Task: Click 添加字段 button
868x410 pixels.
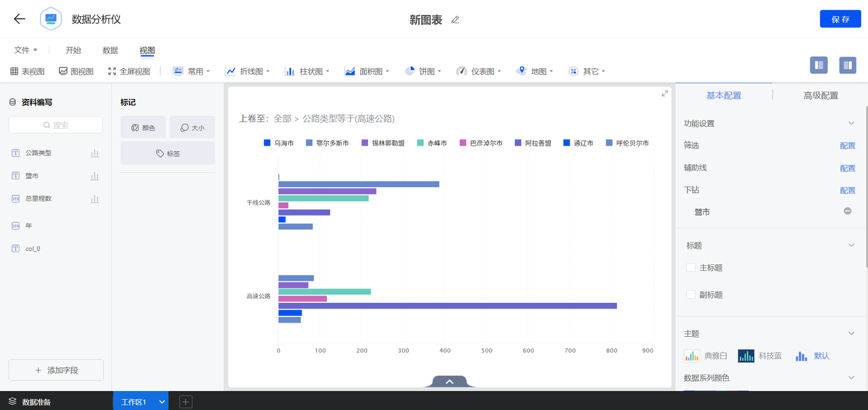Action: 56,370
